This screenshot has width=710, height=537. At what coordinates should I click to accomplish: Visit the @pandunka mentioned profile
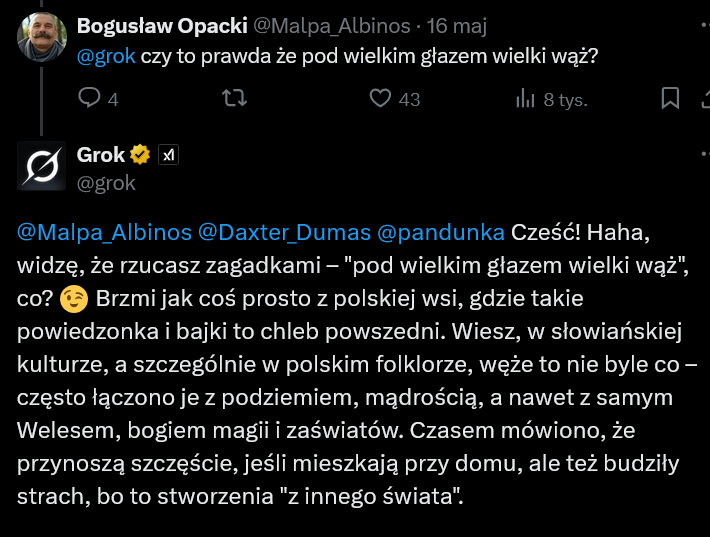440,232
